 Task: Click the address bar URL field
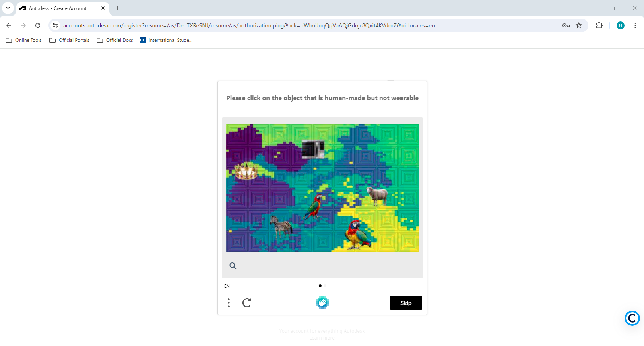pos(310,25)
